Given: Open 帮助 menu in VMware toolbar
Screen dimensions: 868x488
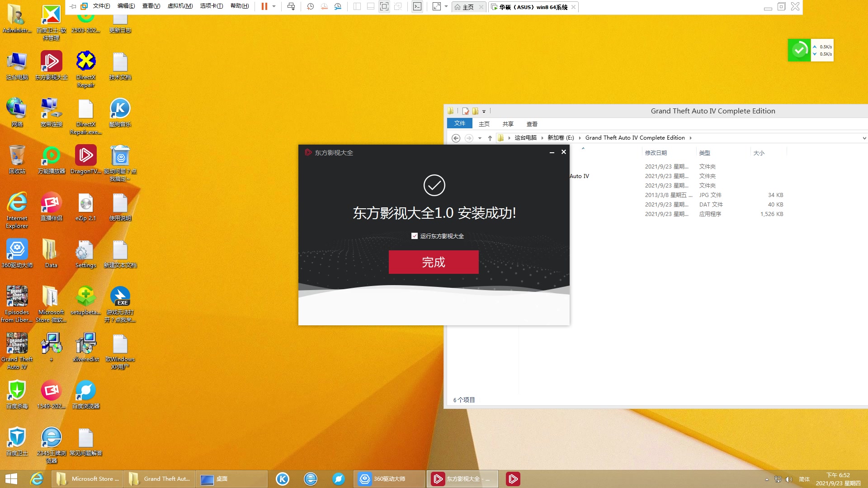Looking at the screenshot, I should pos(240,6).
